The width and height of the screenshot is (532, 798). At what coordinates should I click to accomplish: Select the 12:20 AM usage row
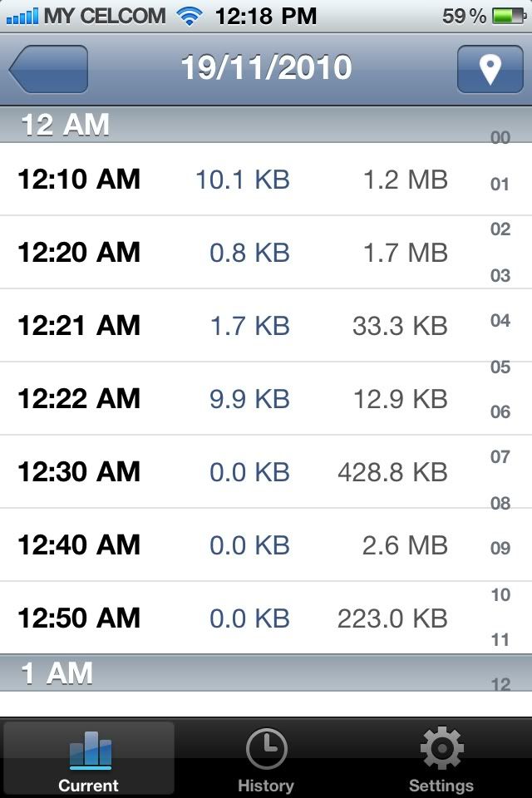click(241, 252)
